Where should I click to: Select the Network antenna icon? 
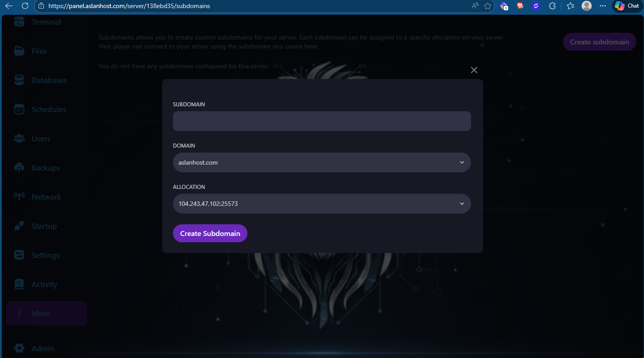tap(19, 197)
